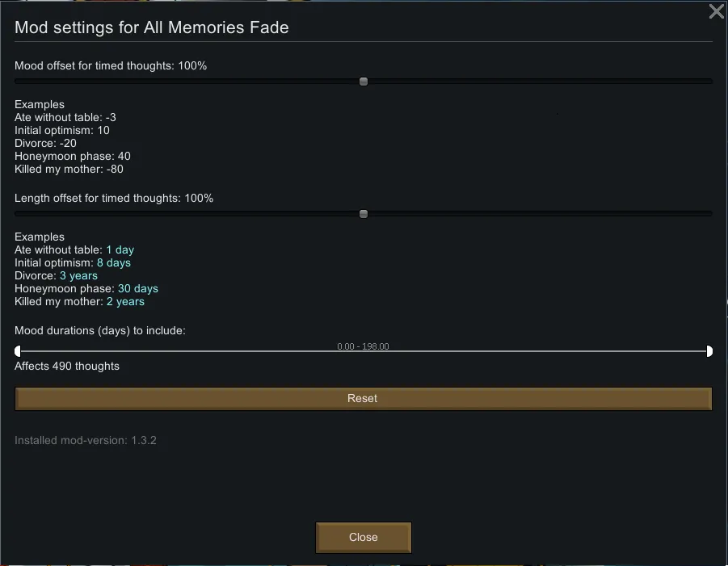The height and width of the screenshot is (566, 728).
Task: Click 'Mood durations (days) to include' label
Action: pos(100,330)
